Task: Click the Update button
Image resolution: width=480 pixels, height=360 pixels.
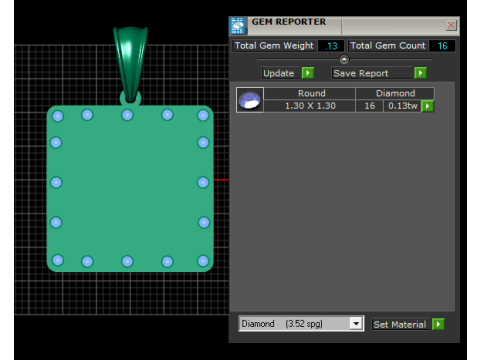Action: point(279,73)
